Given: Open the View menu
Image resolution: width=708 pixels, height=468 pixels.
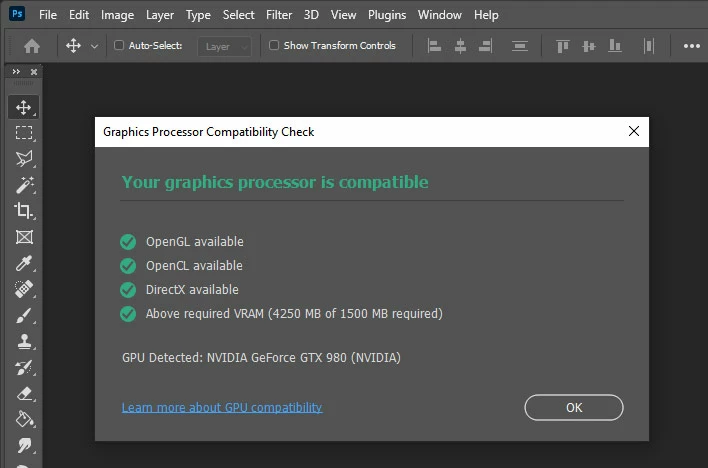Looking at the screenshot, I should (343, 15).
